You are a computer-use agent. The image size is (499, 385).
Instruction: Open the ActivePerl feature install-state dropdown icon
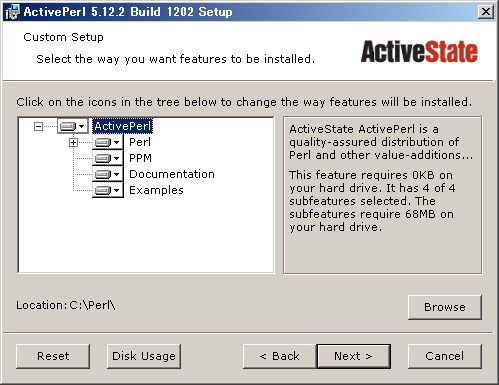click(72, 126)
